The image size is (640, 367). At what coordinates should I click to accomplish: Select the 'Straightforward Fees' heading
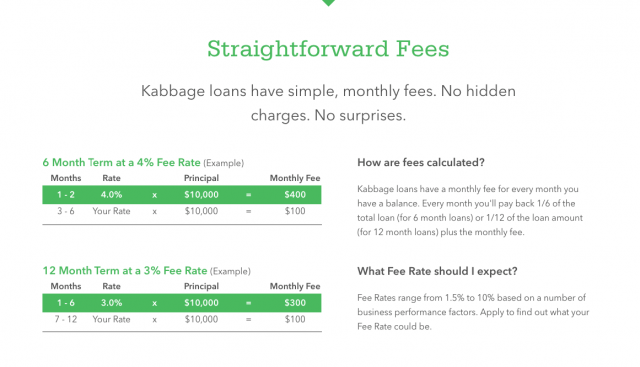click(x=328, y=49)
